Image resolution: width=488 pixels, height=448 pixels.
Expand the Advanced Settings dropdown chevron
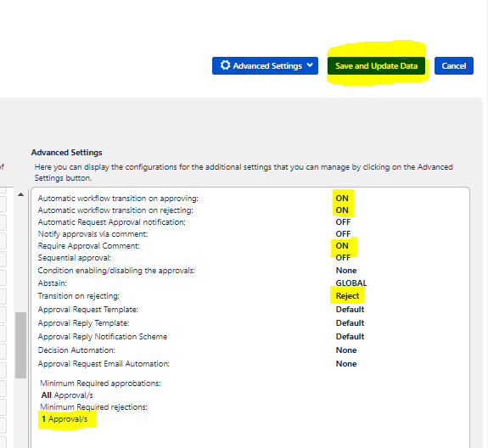click(x=310, y=65)
